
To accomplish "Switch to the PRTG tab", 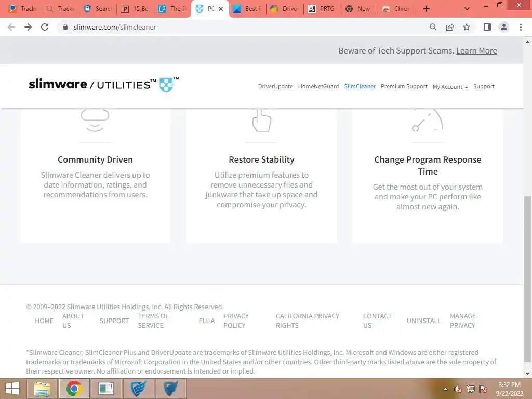I will point(322,9).
